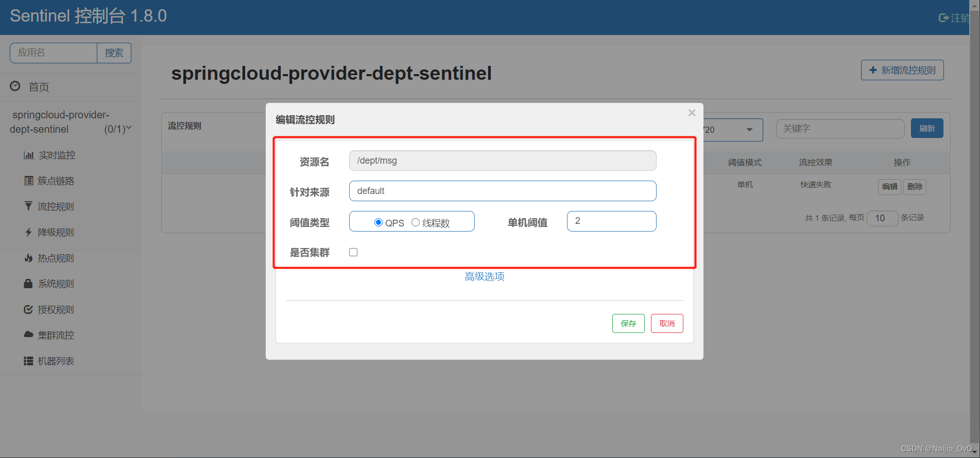Image resolution: width=980 pixels, height=458 pixels.
Task: Select the QPS radio button
Action: point(379,222)
